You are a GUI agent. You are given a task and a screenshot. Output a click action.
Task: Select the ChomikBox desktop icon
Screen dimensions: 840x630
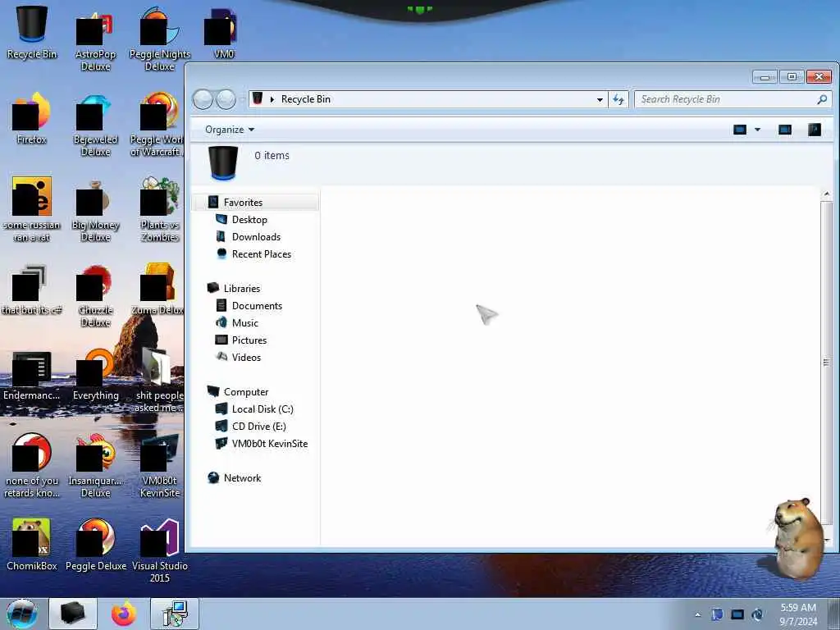(x=32, y=545)
